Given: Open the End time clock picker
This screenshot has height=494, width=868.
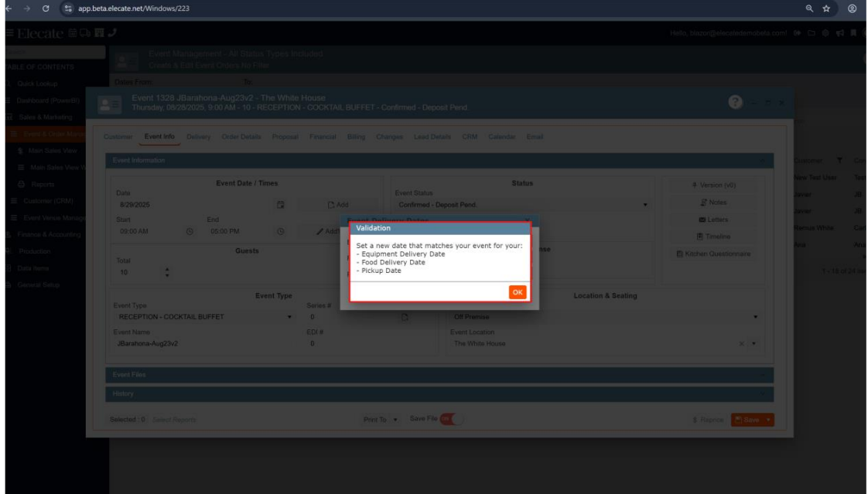Looking at the screenshot, I should (281, 232).
